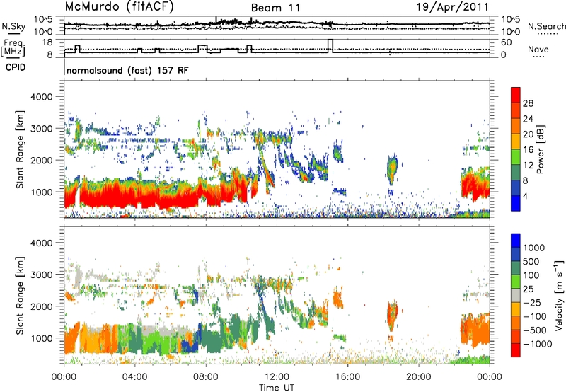The height and width of the screenshot is (392, 566).
Task: Click 'Slant Range [km]' label of velocity panel
Action: [x=20, y=295]
